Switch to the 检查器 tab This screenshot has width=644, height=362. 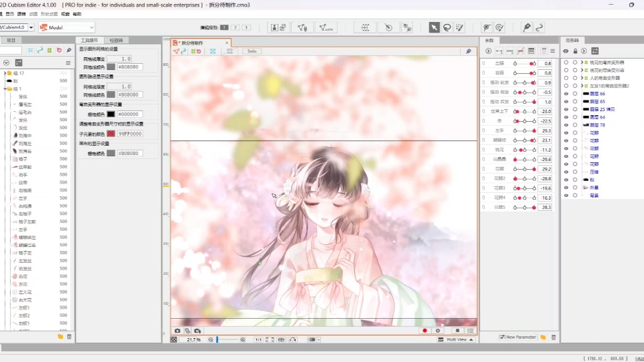point(117,40)
